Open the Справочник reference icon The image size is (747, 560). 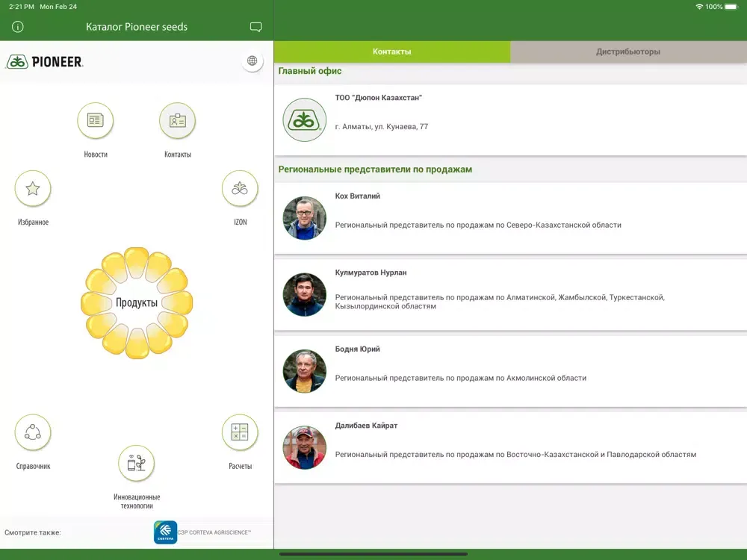point(33,432)
